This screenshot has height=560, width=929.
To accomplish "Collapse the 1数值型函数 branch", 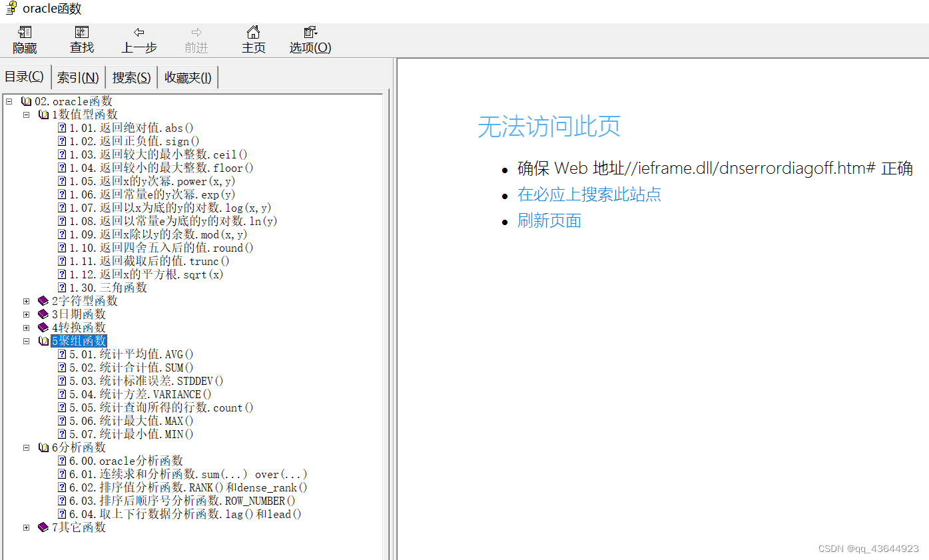I will point(27,115).
